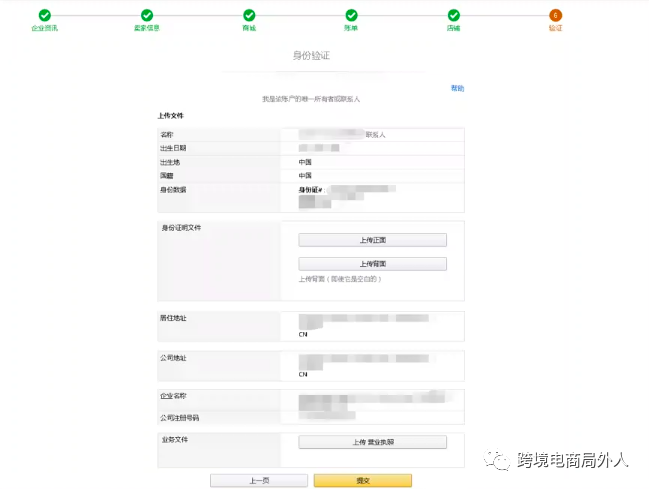Go to the 卖家信息 step label
The width and height of the screenshot is (649, 489).
[x=147, y=28]
